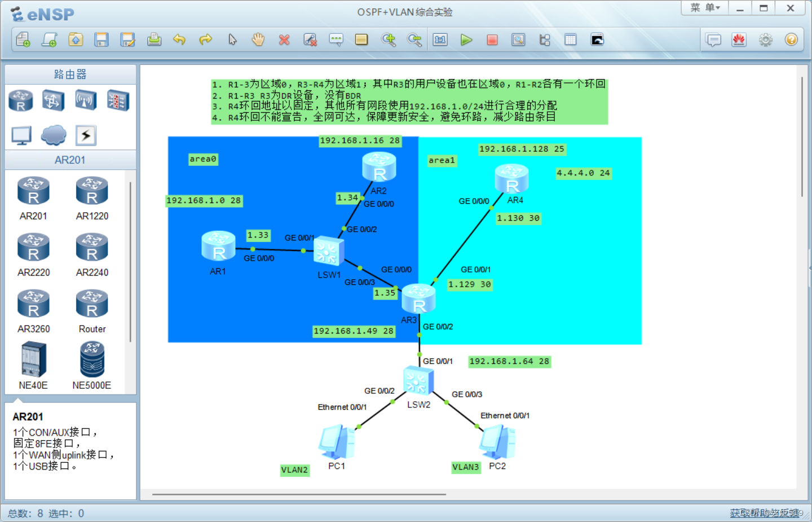Viewport: 812px width, 522px height.
Task: Save the current topology
Action: [x=101, y=40]
